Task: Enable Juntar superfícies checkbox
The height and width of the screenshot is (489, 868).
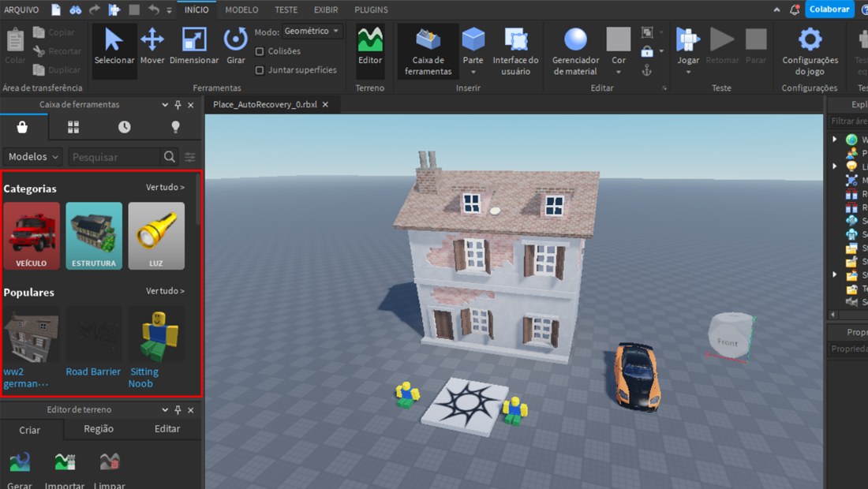Action: tap(260, 70)
